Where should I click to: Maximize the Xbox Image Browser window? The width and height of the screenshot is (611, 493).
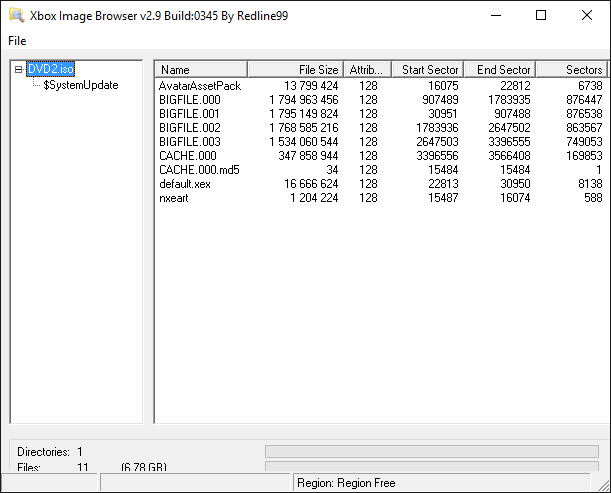tap(541, 15)
